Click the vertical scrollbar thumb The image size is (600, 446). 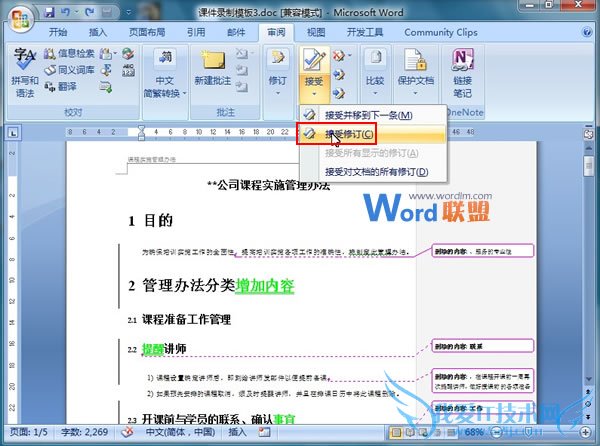589,166
